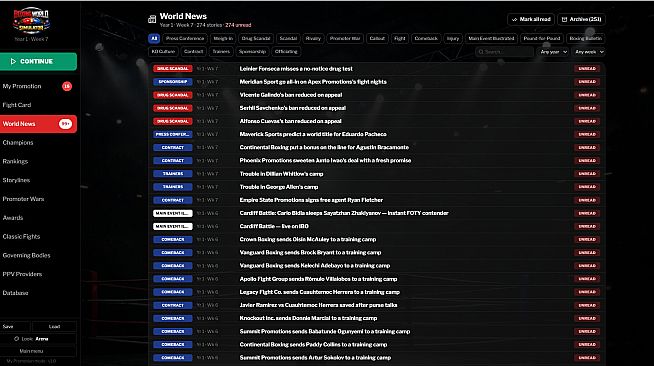Open the Awards page
The width and height of the screenshot is (654, 366).
38,218
